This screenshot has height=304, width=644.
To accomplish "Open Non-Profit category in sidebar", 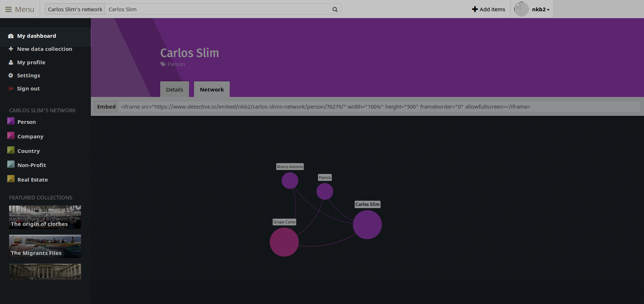I will (32, 165).
